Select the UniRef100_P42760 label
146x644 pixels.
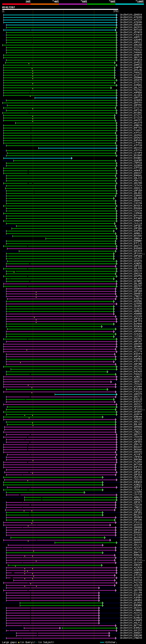coord(131,90)
